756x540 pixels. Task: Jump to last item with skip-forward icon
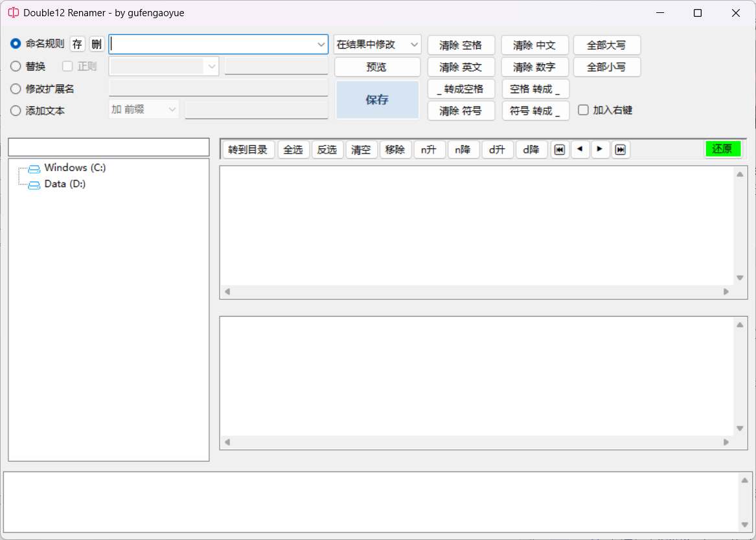[x=621, y=150]
